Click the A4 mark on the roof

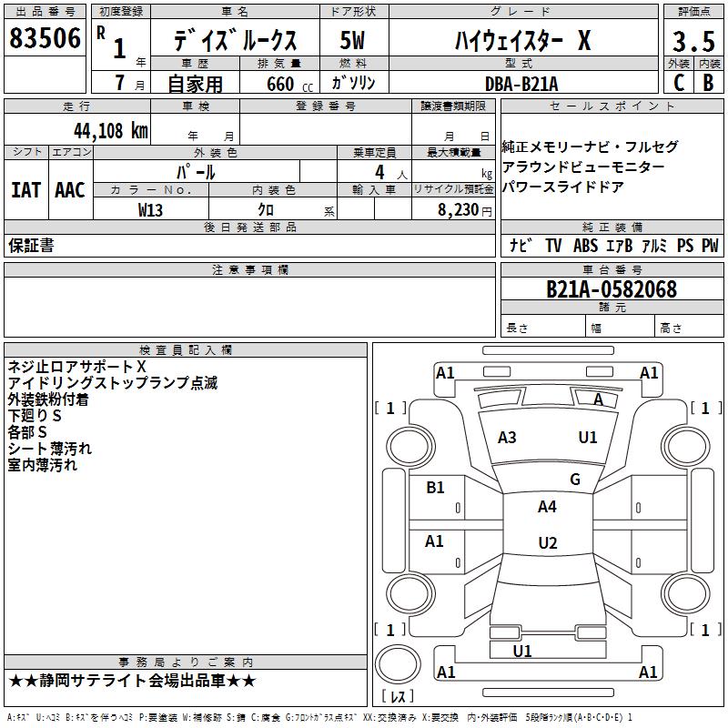pos(547,507)
